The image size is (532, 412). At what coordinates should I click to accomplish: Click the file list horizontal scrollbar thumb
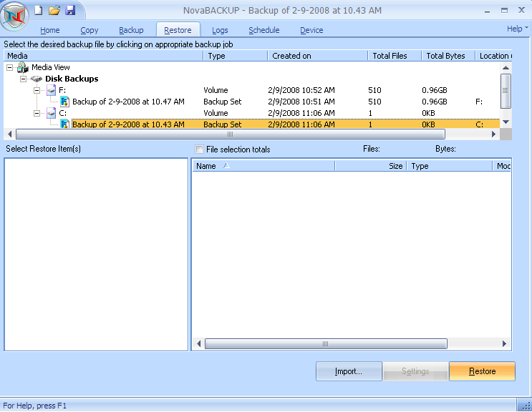[326, 343]
